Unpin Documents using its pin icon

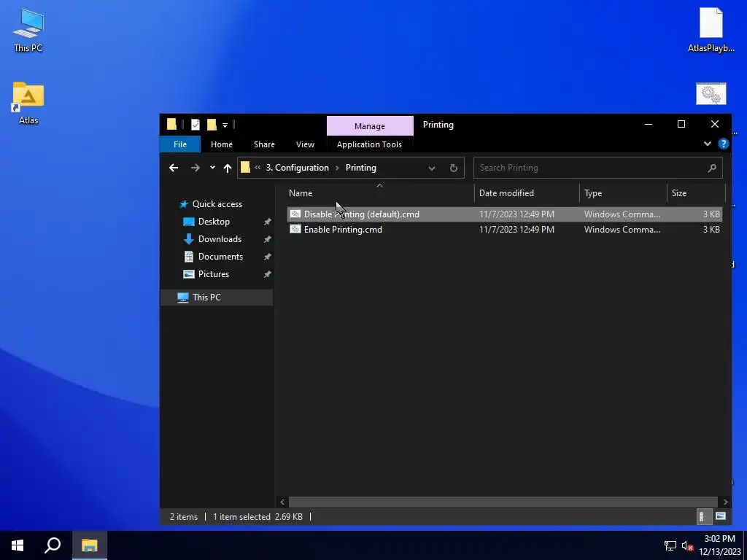267,257
